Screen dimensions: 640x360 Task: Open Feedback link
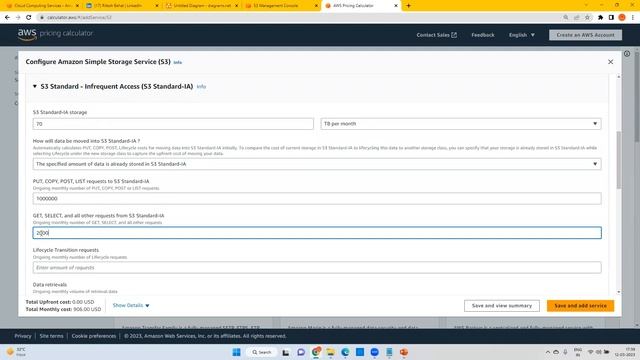482,35
